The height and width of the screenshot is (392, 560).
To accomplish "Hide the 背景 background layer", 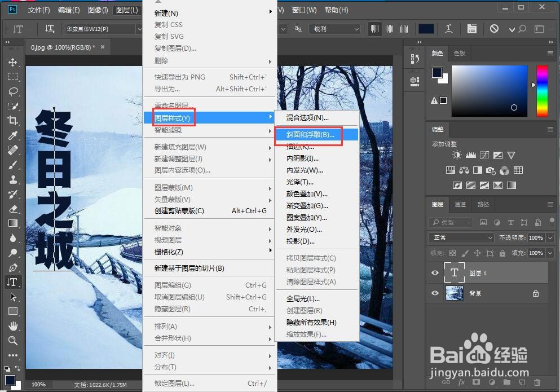I will (x=435, y=293).
